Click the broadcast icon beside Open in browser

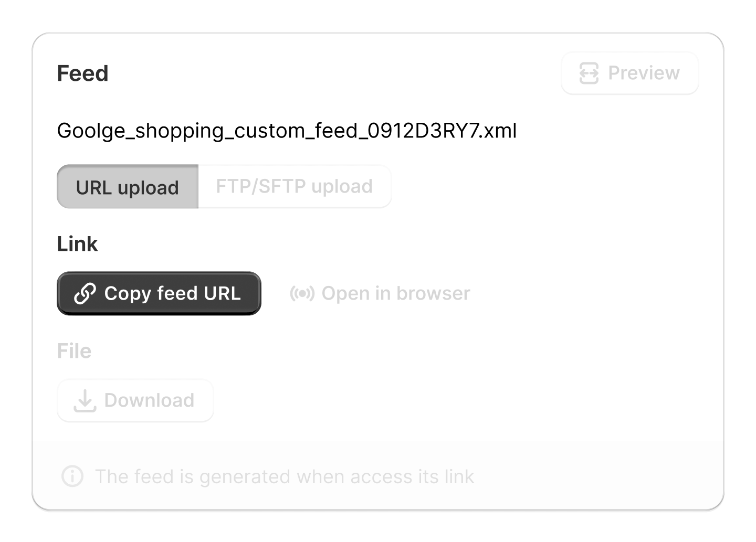[x=302, y=293]
